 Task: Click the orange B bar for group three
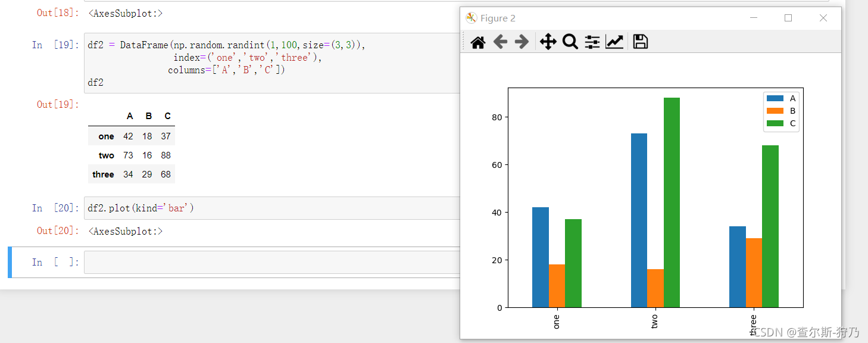pyautogui.click(x=754, y=273)
